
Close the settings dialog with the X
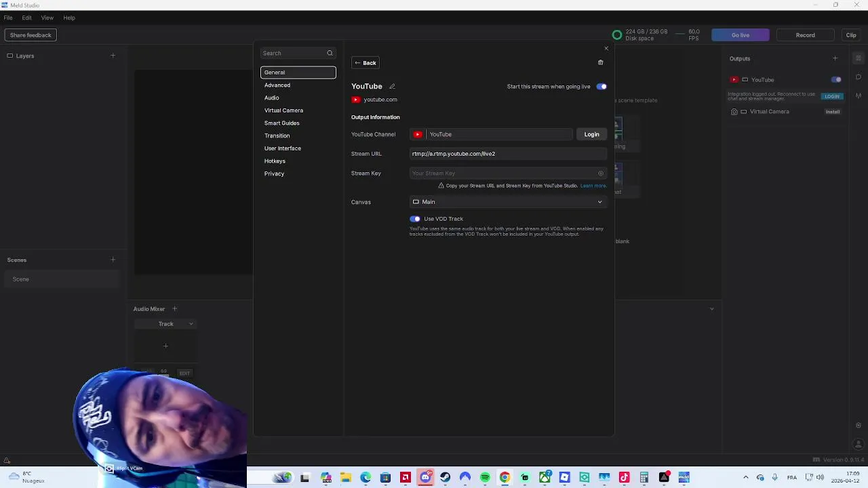tap(606, 48)
